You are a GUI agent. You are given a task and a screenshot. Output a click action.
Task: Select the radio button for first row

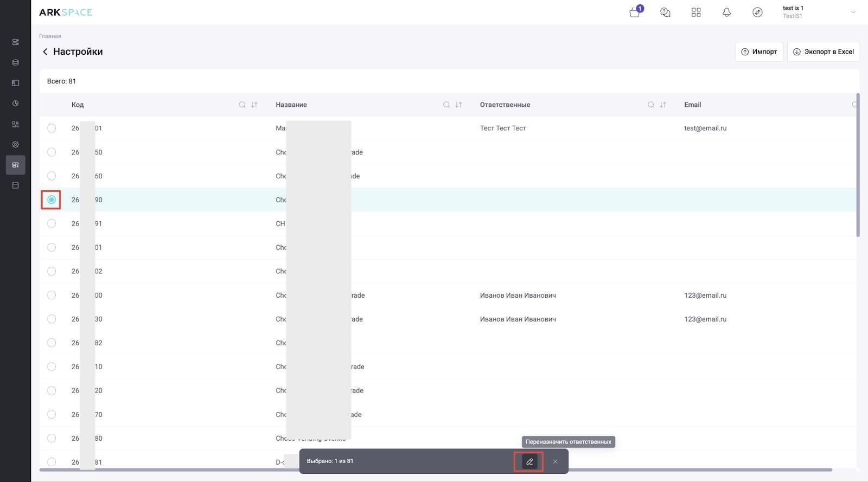coord(52,128)
